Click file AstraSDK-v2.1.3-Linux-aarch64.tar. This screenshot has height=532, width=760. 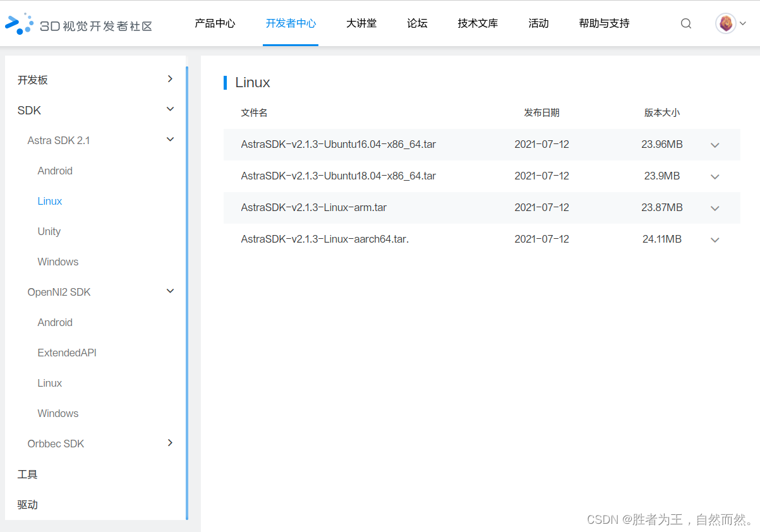click(325, 239)
